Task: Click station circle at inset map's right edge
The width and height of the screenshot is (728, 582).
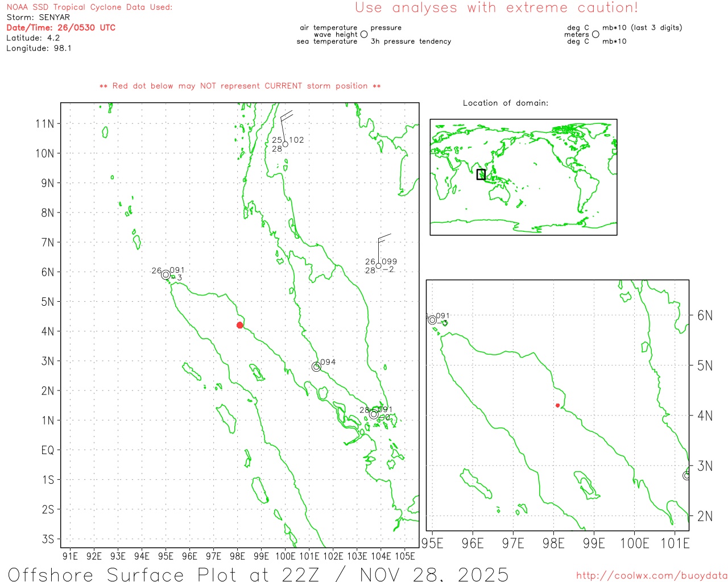Action: (686, 475)
